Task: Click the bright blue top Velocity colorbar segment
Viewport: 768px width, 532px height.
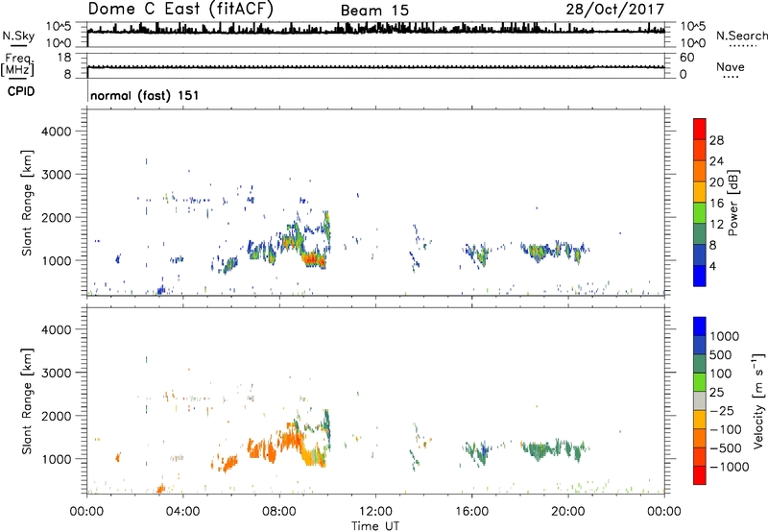Action: point(700,326)
